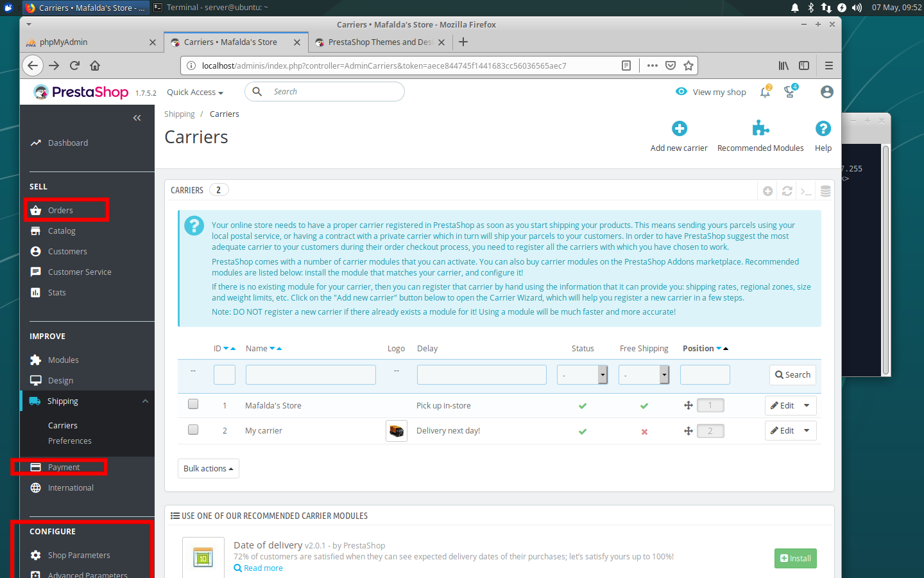Save page to Pocket icon
Screen dimensions: 924x578
click(671, 66)
